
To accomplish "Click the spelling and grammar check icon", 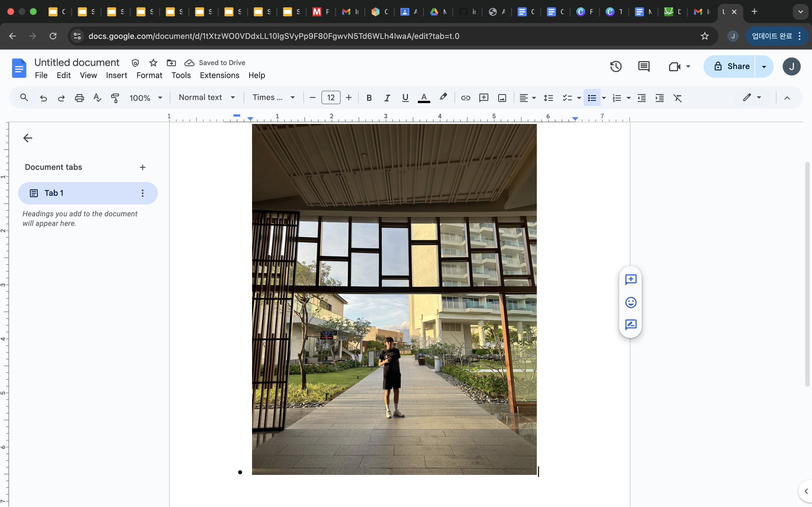I will point(97,98).
